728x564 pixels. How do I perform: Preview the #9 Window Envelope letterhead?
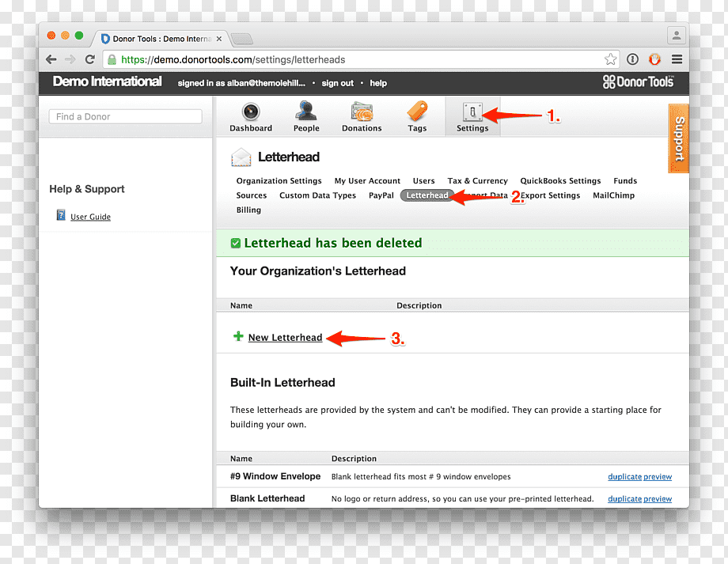click(x=658, y=477)
